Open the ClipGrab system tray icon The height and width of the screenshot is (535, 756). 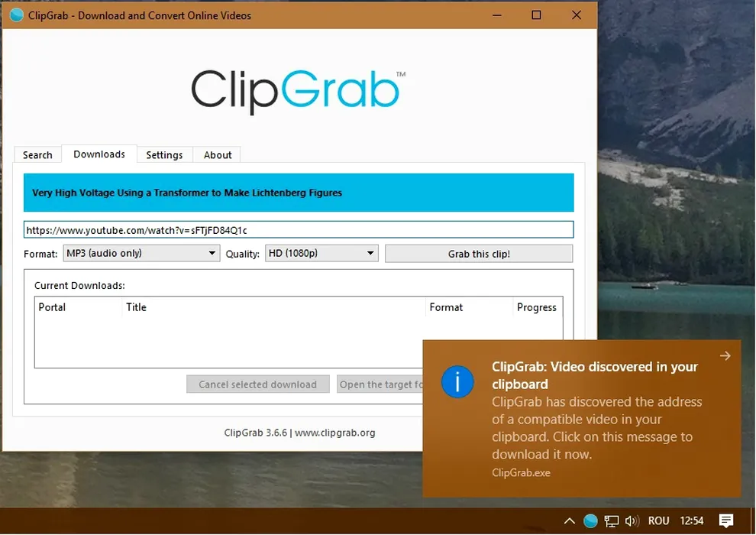pos(590,521)
